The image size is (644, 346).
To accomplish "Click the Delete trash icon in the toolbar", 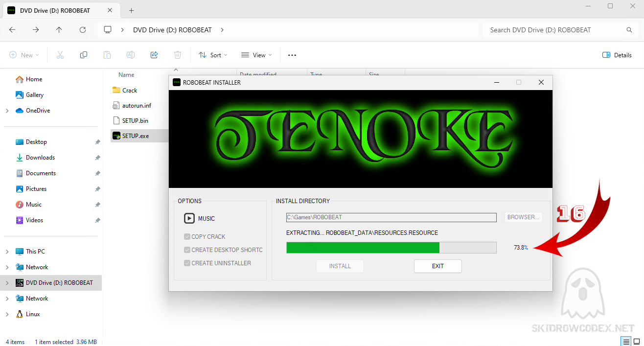I will coord(178,55).
